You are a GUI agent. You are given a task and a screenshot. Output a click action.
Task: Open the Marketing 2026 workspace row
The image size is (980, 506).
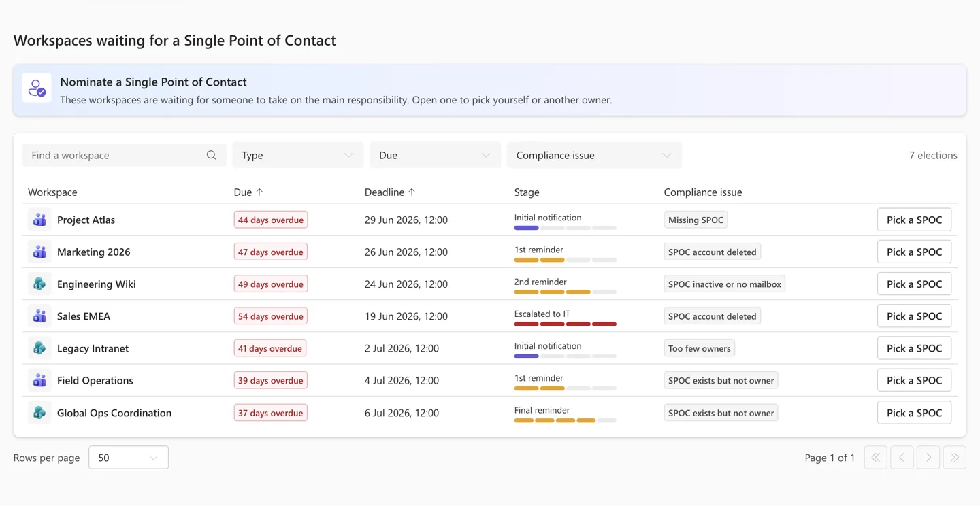pyautogui.click(x=489, y=252)
